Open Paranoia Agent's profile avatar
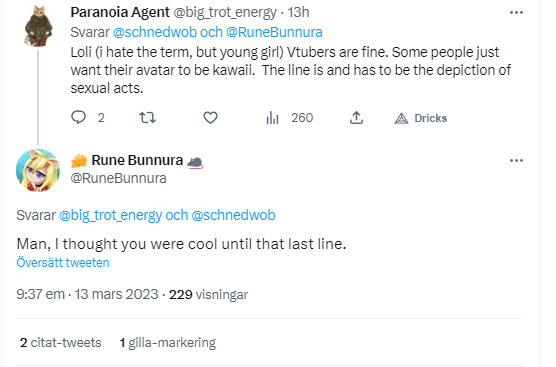Image resolution: width=556 pixels, height=367 pixels. (38, 26)
